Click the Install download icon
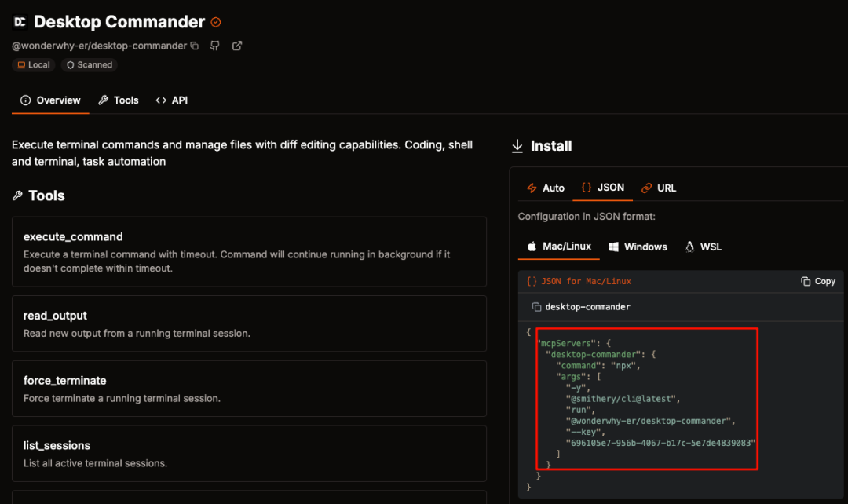The image size is (848, 504). (x=517, y=146)
